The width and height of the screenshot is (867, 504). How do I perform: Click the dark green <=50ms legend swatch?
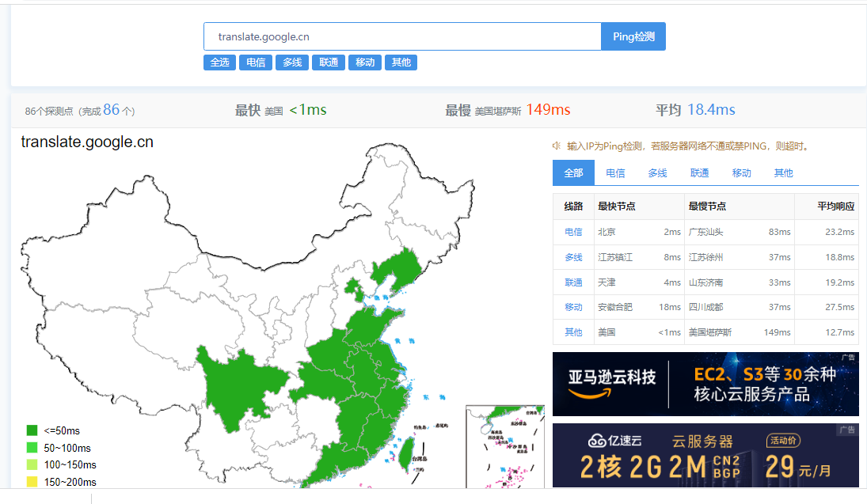(32, 430)
